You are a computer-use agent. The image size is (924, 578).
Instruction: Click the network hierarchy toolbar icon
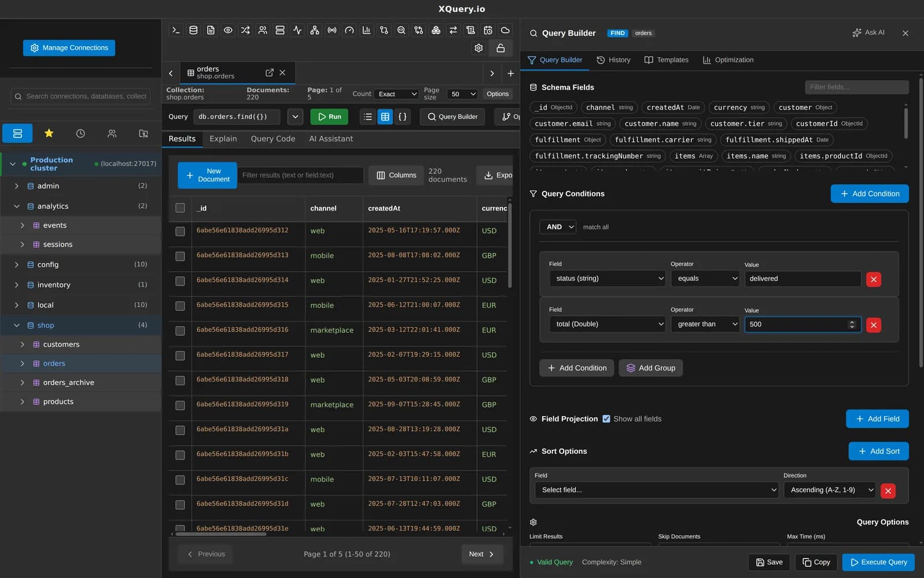pos(315,30)
